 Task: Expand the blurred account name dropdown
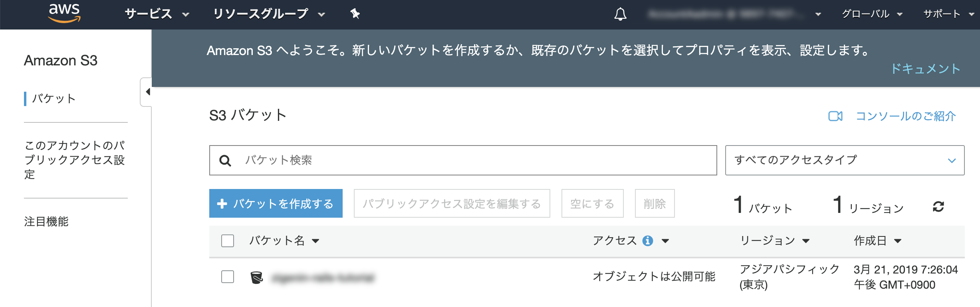click(734, 14)
